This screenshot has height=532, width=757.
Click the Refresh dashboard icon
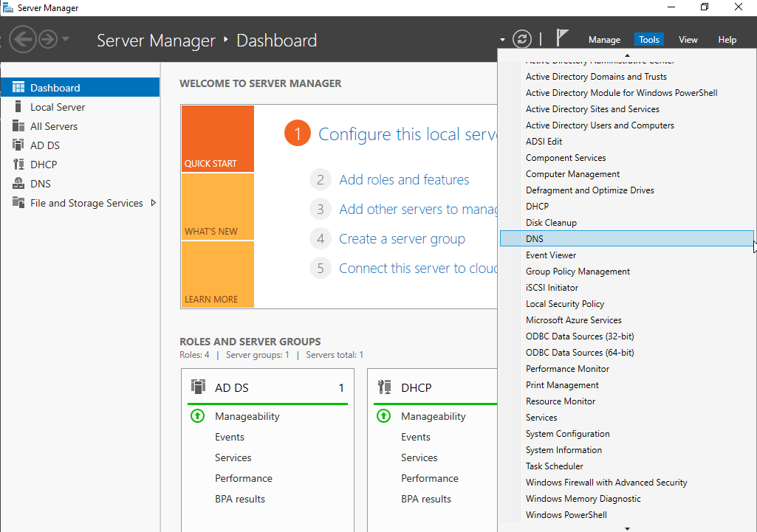click(522, 39)
